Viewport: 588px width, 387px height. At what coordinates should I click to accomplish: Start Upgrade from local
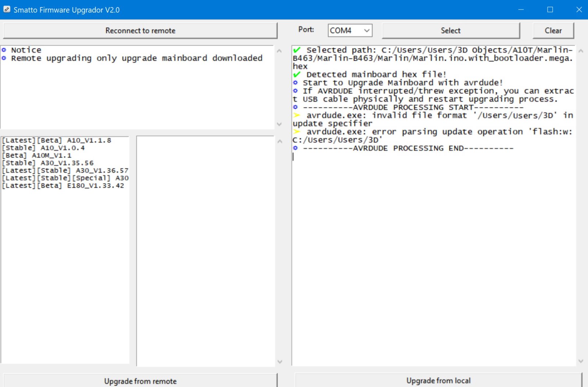[438, 380]
